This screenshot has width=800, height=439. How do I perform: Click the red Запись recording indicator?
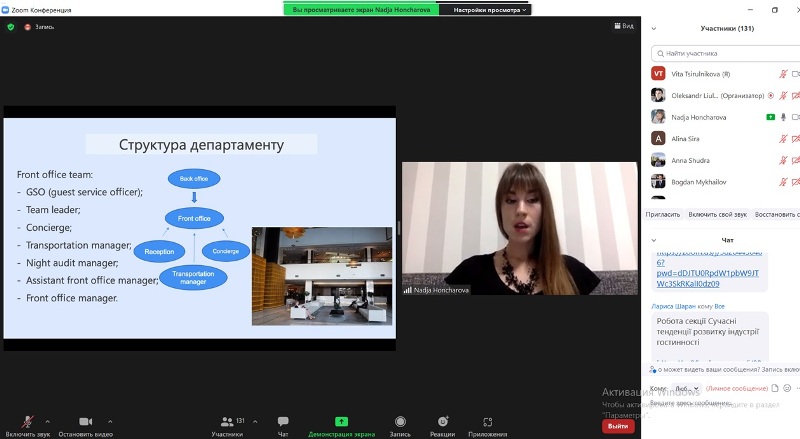coord(39,27)
